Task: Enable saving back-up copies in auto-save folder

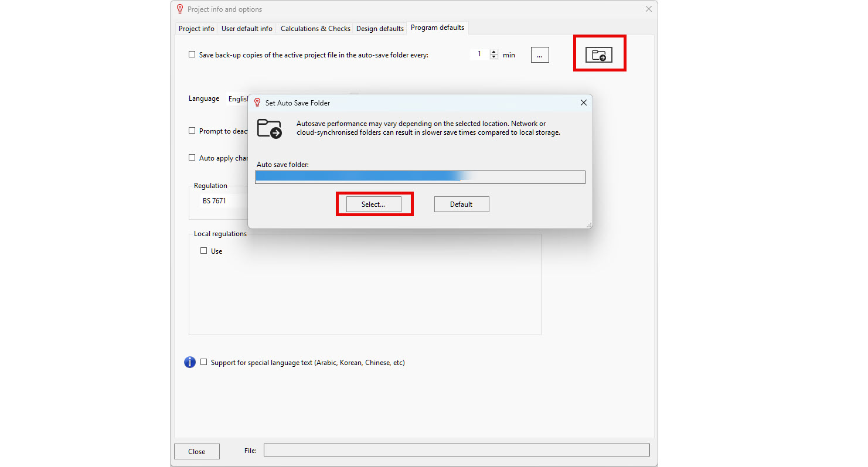Action: (192, 54)
